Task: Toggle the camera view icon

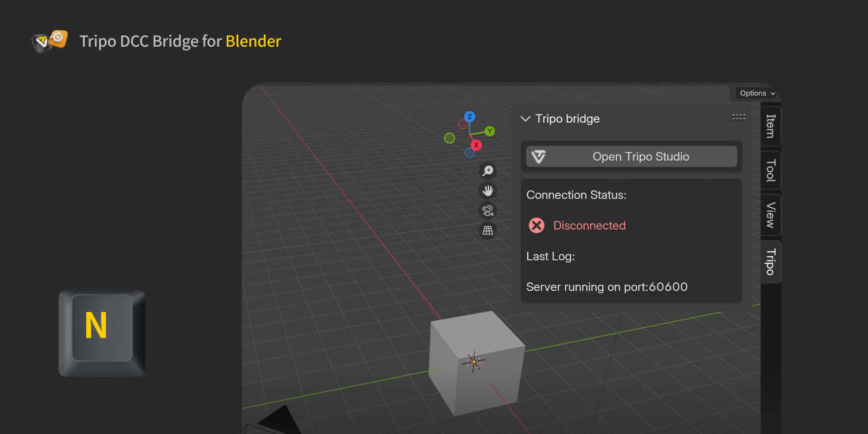Action: pyautogui.click(x=488, y=210)
